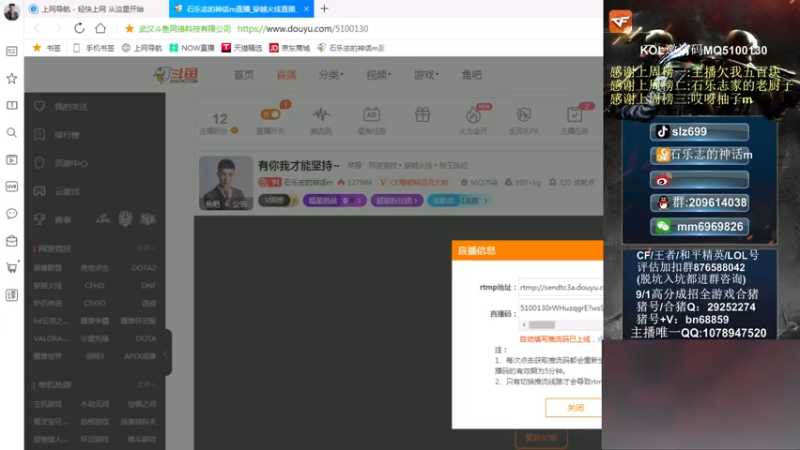800x450 pixels.
Task: Open the shopping cart icon in browser sidebar
Action: [12, 267]
